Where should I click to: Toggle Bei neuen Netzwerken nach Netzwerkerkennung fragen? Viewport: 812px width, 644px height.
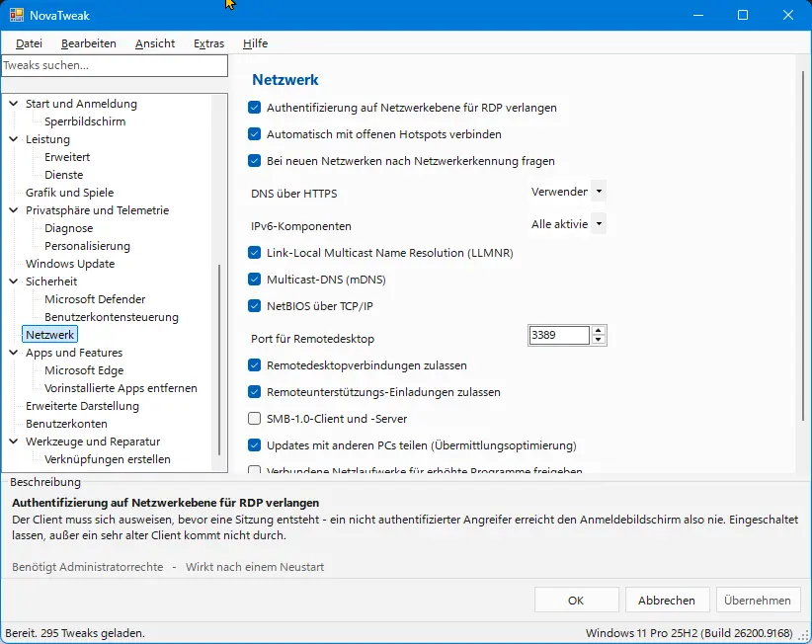tap(254, 161)
